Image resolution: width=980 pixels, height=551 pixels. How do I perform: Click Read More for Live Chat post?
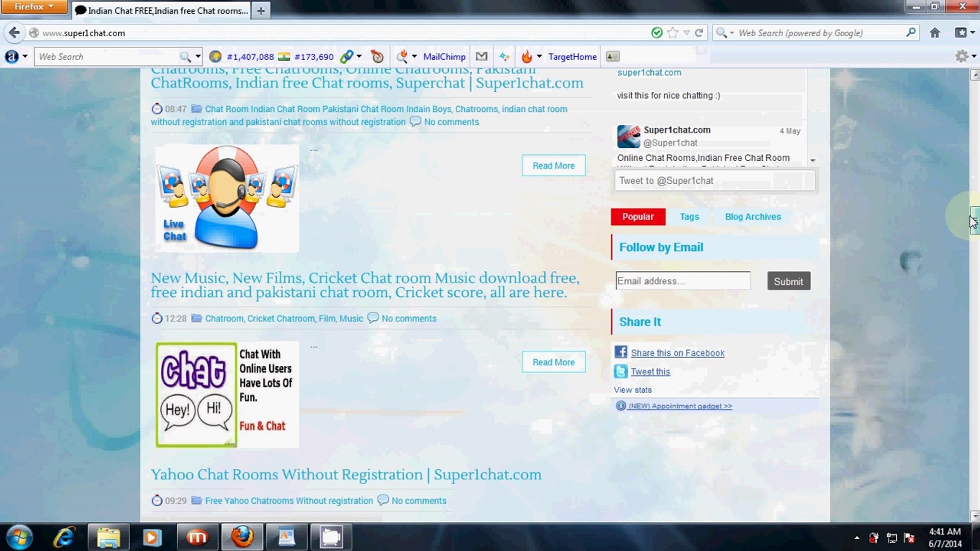(553, 166)
